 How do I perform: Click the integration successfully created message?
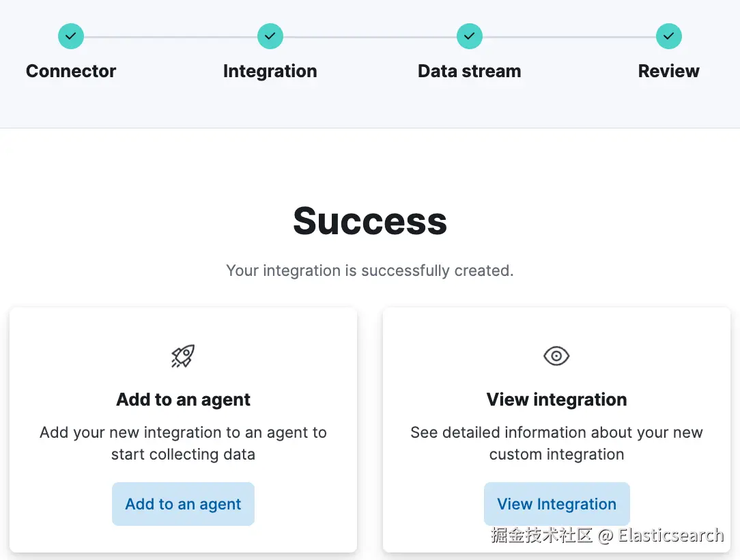pyautogui.click(x=370, y=270)
